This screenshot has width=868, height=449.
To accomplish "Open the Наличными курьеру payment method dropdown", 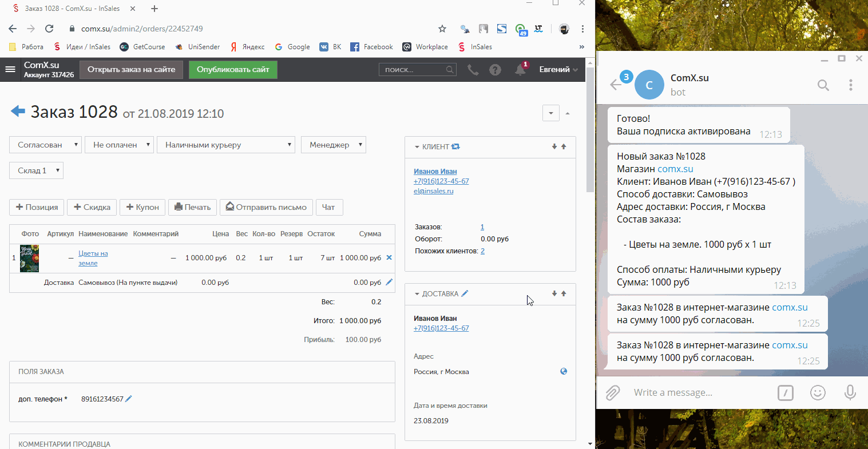I will point(226,145).
